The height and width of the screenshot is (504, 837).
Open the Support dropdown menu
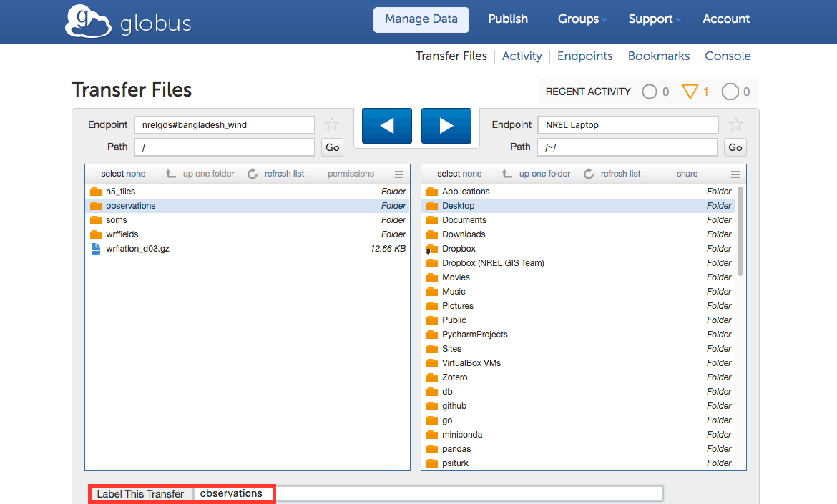655,19
